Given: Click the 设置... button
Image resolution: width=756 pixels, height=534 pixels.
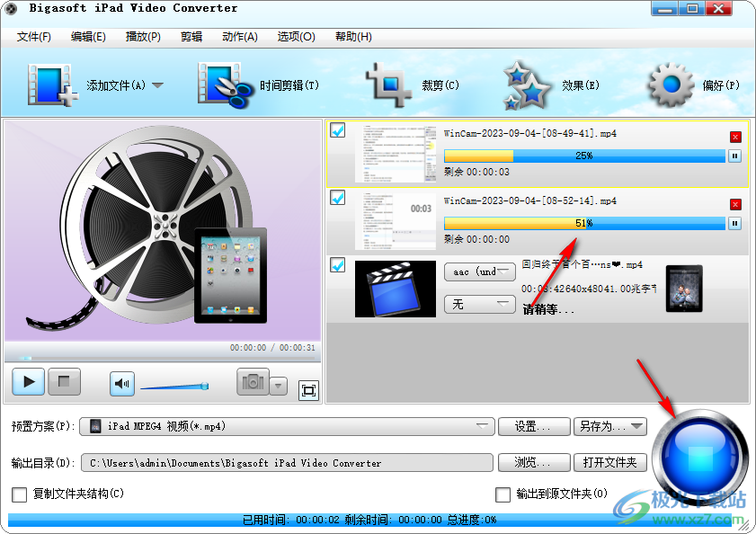Looking at the screenshot, I should (534, 426).
